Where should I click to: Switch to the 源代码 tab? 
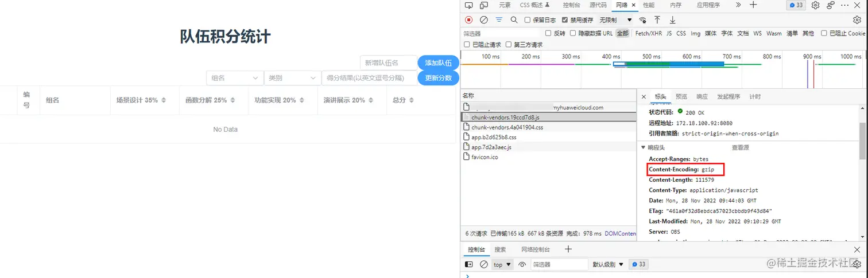(598, 5)
